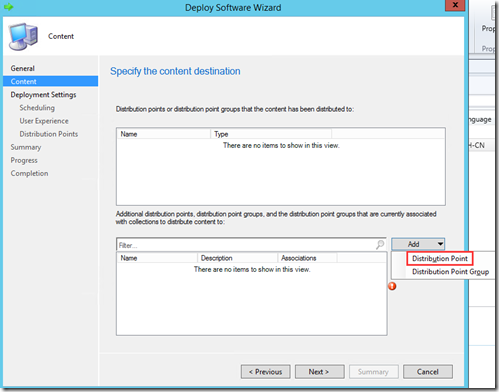Select Progress step in sidebar

coord(24,160)
